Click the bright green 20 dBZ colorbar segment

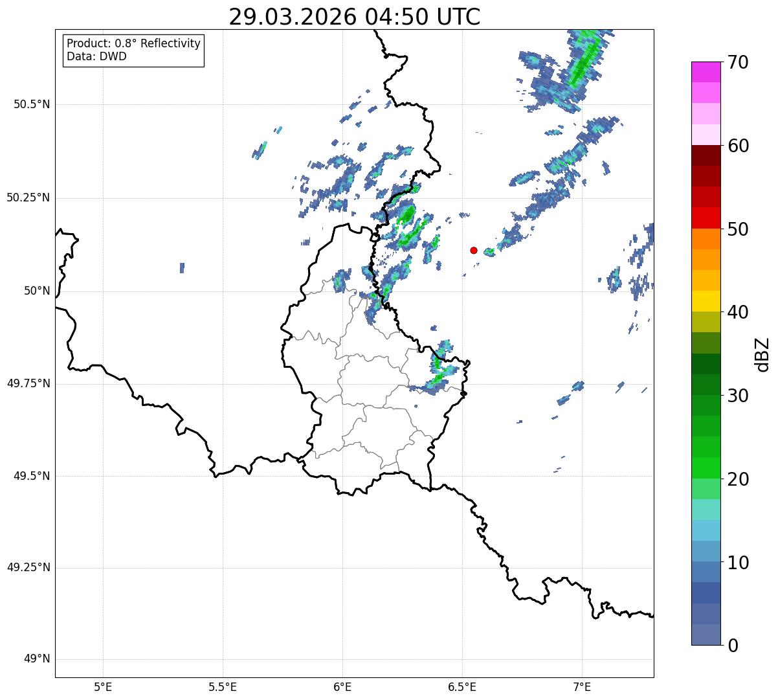(706, 468)
